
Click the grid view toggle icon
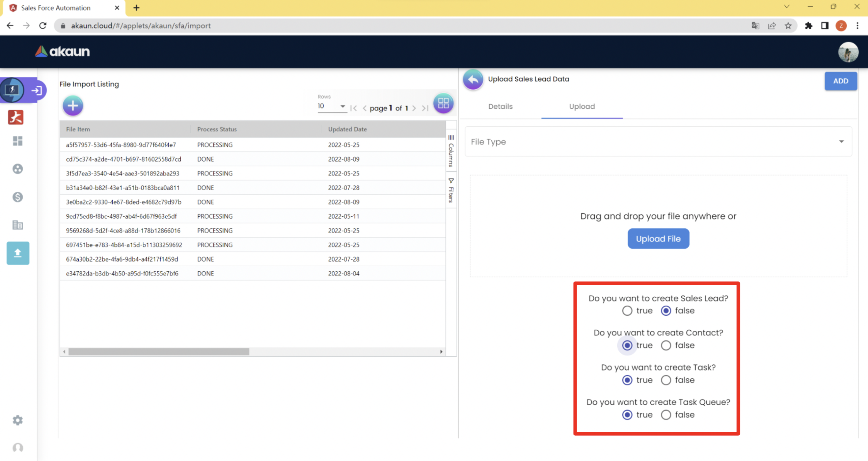click(443, 103)
